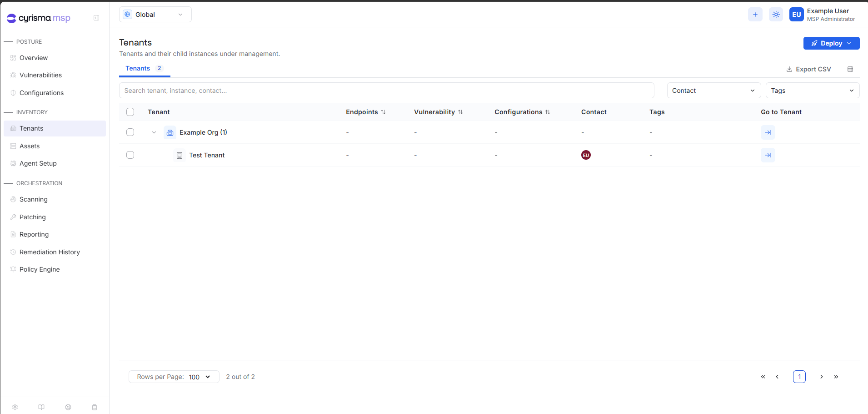Open the Global scope dropdown
Screen dimensions: 868x414
tap(155, 15)
